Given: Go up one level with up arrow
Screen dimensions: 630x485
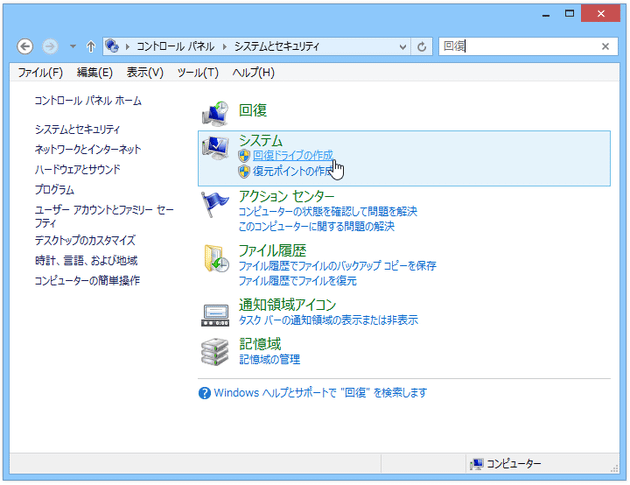Looking at the screenshot, I should click(91, 47).
